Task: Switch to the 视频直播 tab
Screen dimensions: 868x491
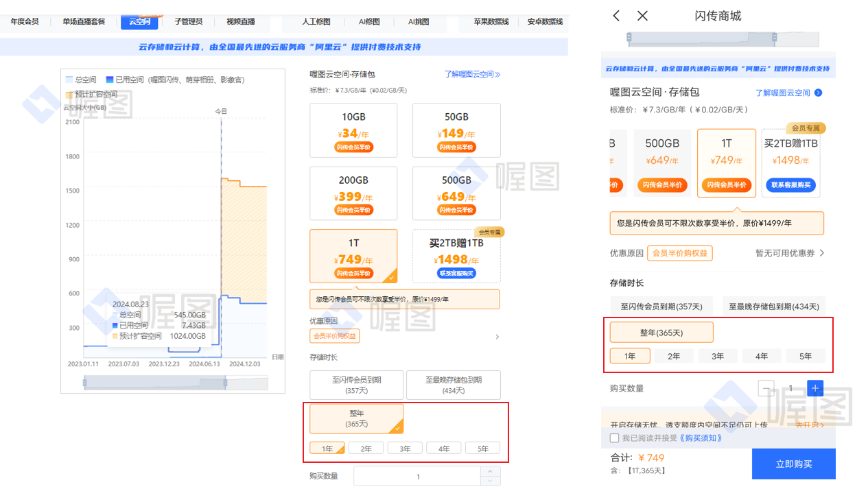Action: pyautogui.click(x=240, y=22)
